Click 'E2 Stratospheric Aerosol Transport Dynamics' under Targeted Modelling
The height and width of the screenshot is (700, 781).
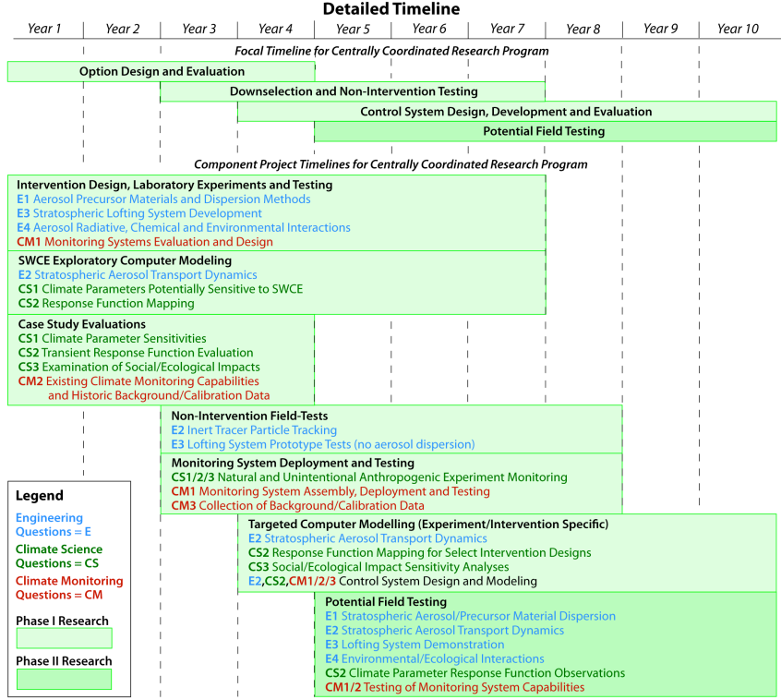click(367, 538)
